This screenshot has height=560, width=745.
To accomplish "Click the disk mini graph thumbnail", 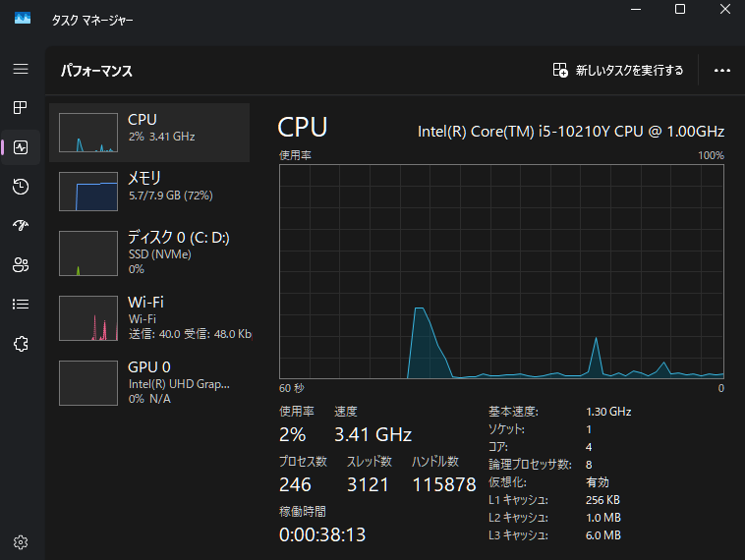I will click(88, 253).
